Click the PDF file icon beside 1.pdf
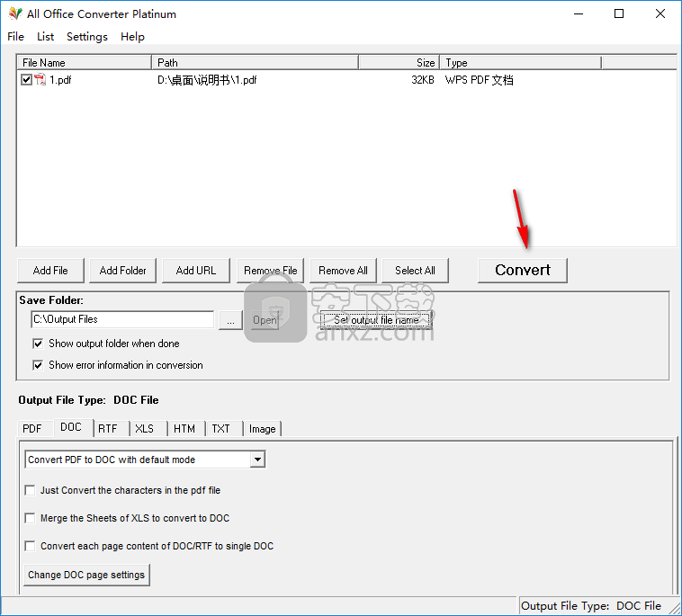The width and height of the screenshot is (682, 616). point(40,79)
